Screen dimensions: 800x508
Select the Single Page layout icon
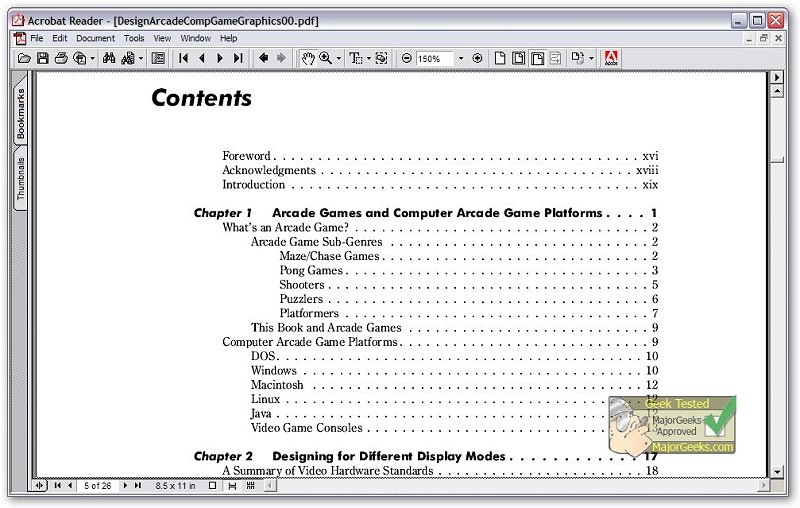[213, 486]
